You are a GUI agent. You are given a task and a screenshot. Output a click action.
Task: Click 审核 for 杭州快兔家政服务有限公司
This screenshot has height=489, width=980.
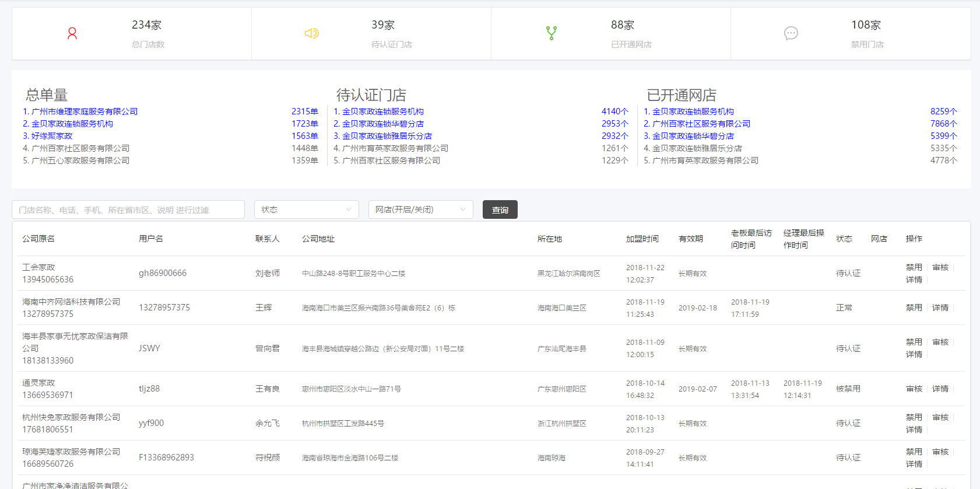[x=940, y=417]
